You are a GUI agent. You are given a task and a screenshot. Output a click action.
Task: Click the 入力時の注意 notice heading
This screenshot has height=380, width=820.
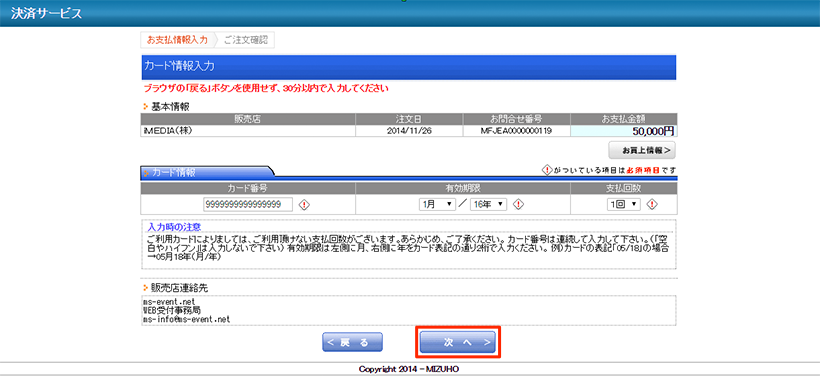[175, 227]
